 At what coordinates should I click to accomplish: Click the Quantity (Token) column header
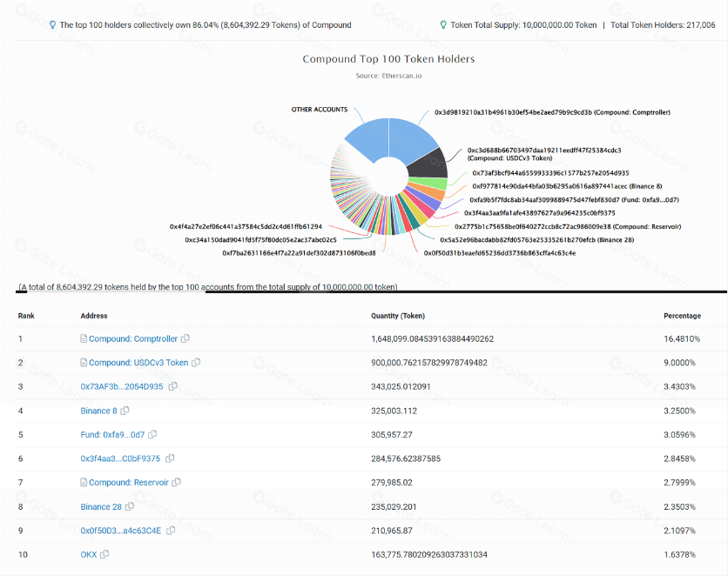pyautogui.click(x=398, y=316)
